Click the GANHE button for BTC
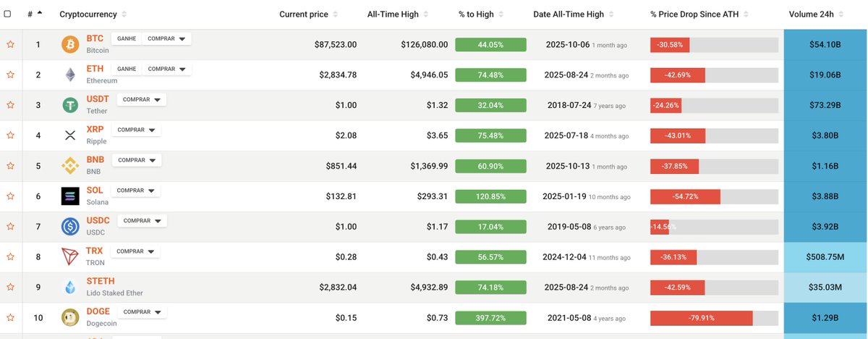The image size is (868, 339). click(127, 38)
